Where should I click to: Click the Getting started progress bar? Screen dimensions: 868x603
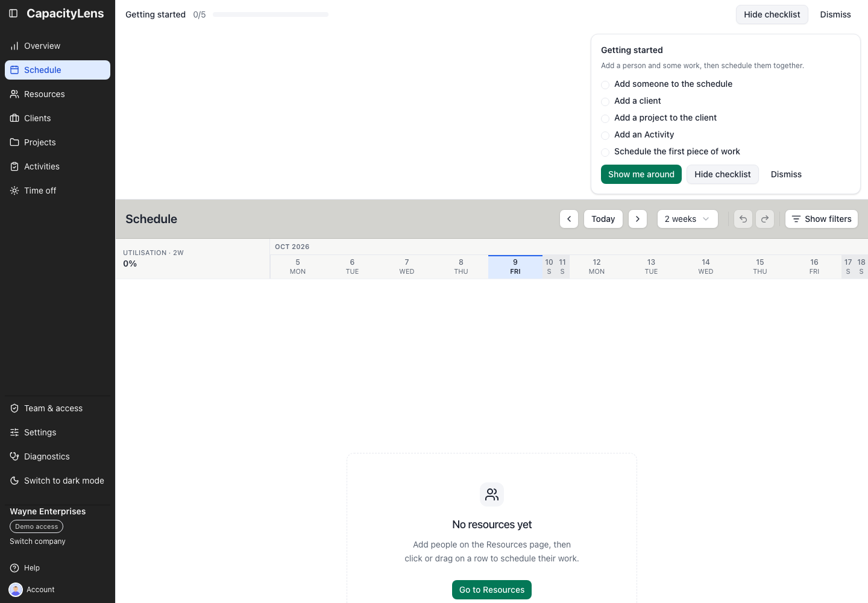[x=271, y=14]
